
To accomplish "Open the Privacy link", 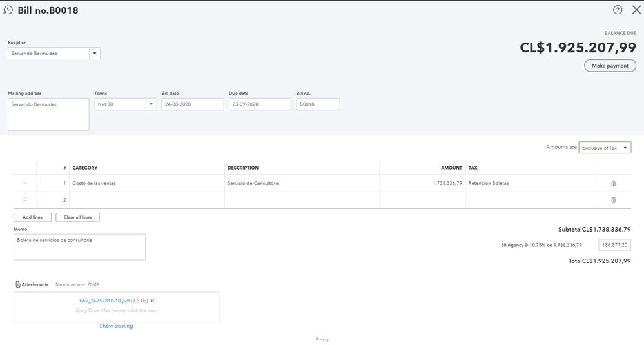I will click(322, 339).
